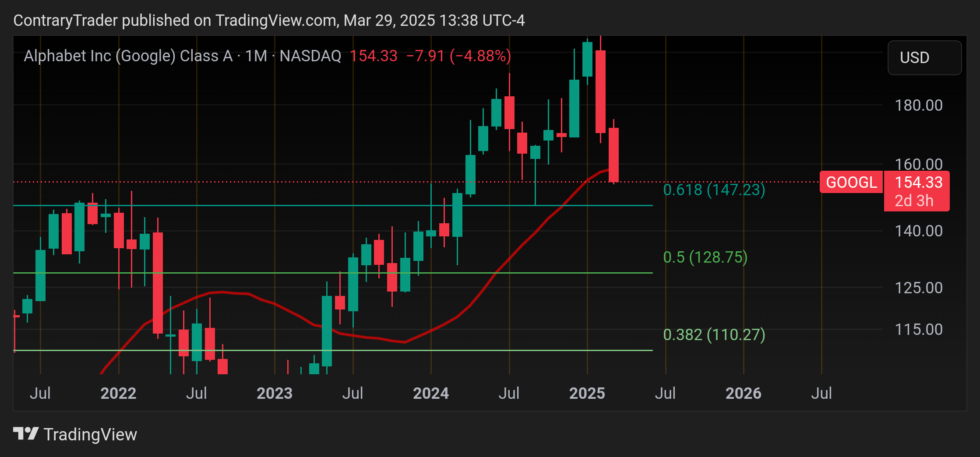Click the 180.00 price axis label

coord(918,105)
